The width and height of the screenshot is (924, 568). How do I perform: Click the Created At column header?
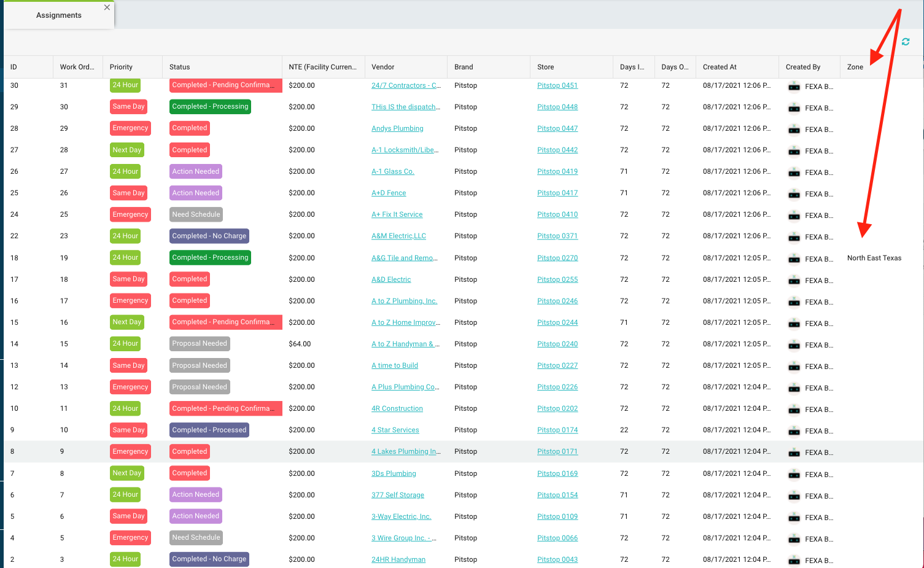pyautogui.click(x=720, y=67)
